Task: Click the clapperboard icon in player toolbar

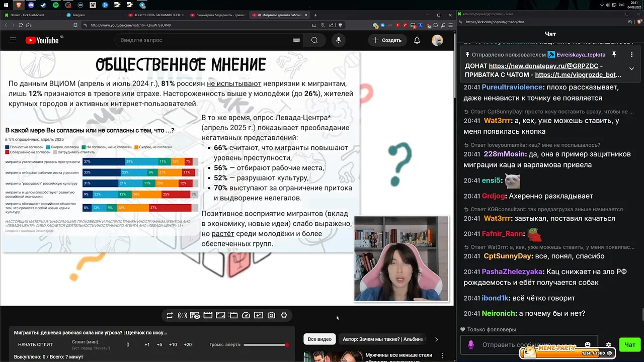Action: (208, 315)
